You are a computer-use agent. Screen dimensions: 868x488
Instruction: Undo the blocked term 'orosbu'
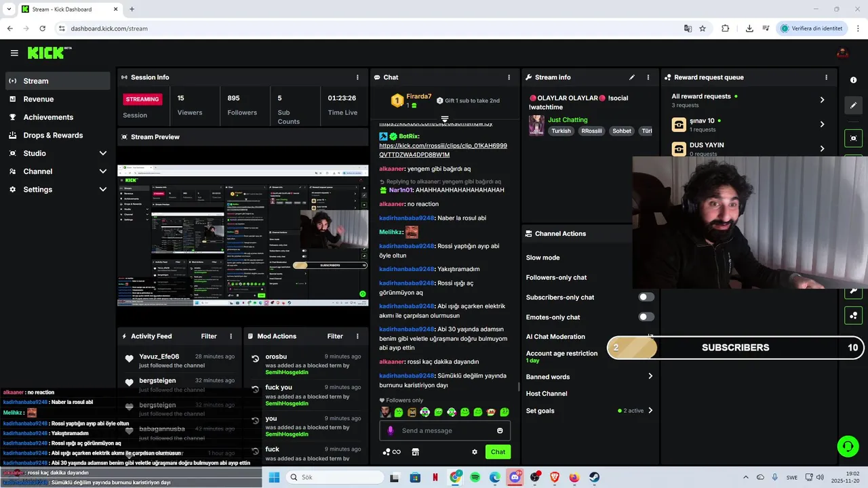[255, 359]
